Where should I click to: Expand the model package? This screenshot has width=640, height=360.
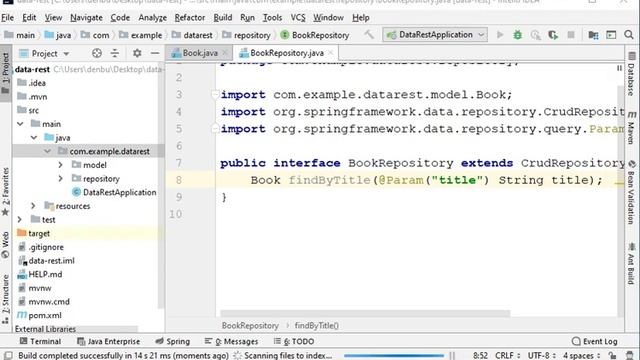(x=60, y=165)
